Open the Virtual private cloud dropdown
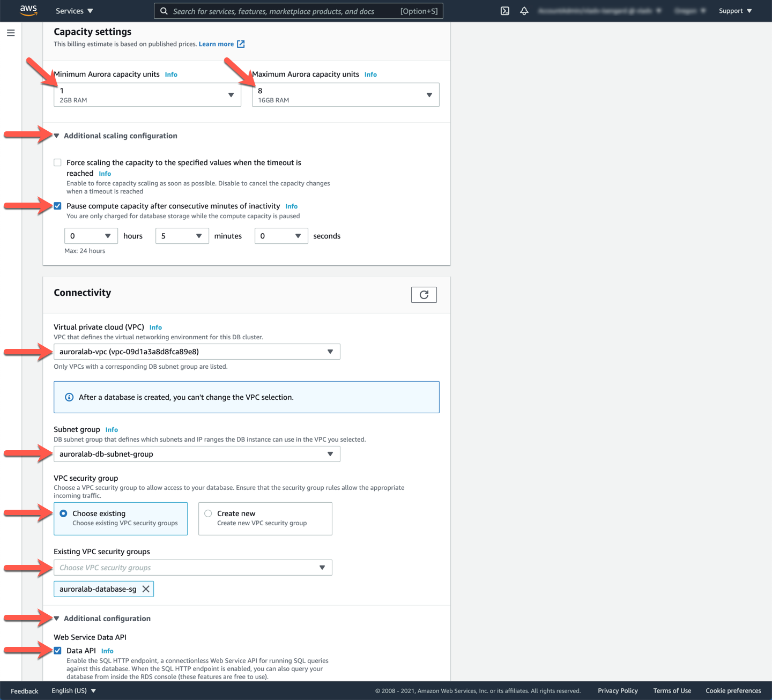Viewport: 772px width, 700px height. pyautogui.click(x=196, y=352)
